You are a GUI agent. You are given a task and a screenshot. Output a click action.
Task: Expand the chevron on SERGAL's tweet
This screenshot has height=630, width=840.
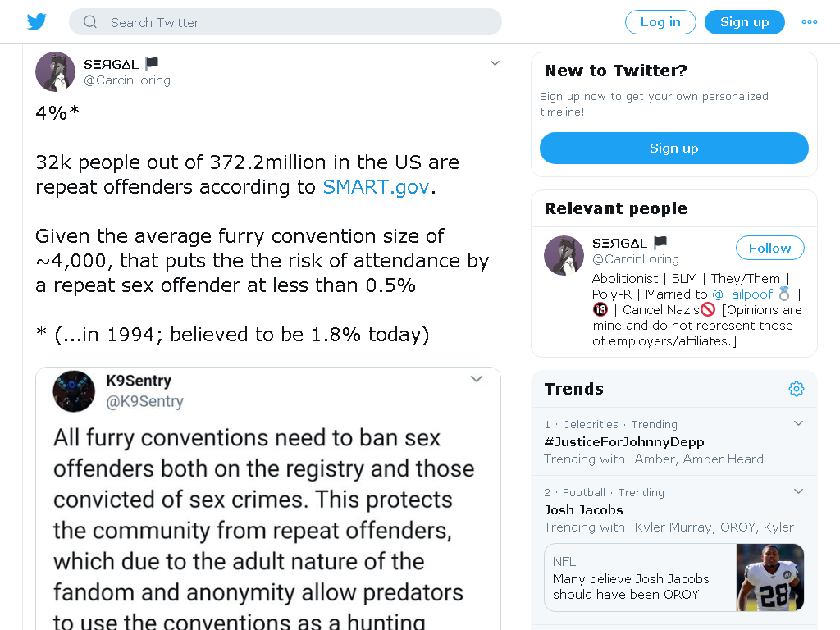(x=495, y=63)
